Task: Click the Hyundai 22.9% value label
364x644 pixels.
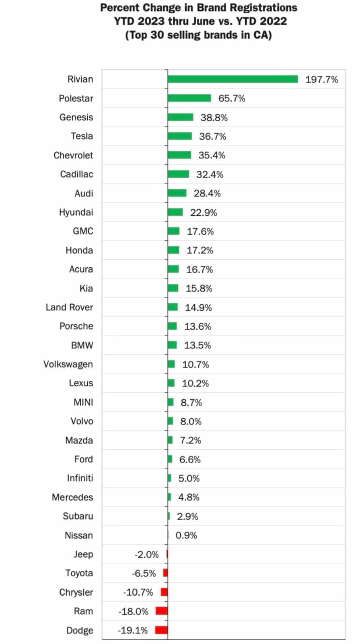Action: pos(204,213)
